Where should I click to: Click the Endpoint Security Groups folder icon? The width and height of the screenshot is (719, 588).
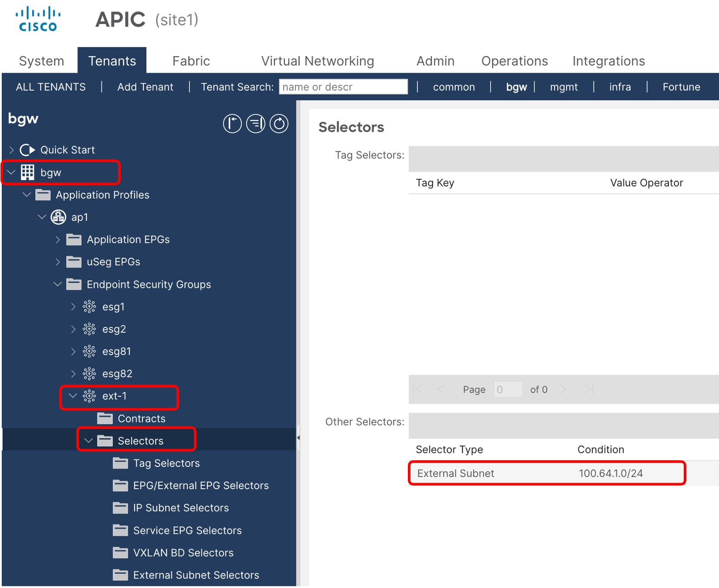[x=74, y=284]
